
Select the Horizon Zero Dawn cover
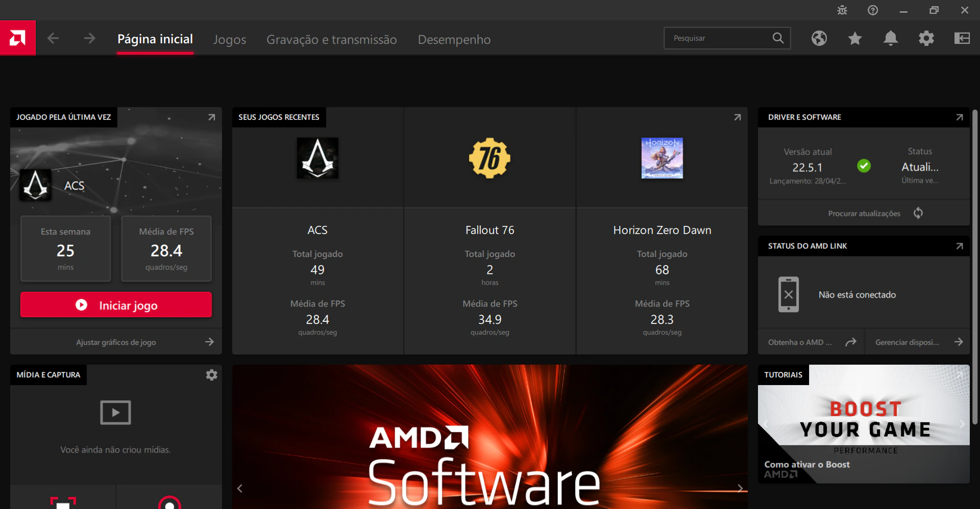[662, 158]
